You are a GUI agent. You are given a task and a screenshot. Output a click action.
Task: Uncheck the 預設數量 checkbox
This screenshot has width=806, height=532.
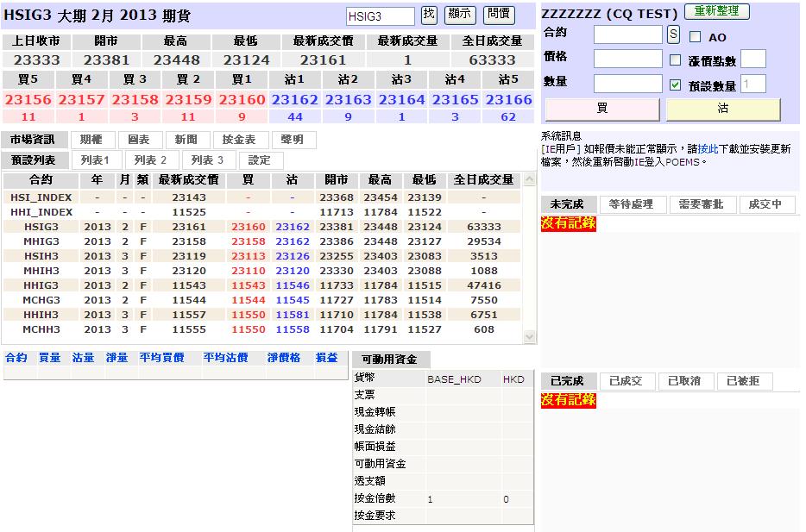click(676, 84)
